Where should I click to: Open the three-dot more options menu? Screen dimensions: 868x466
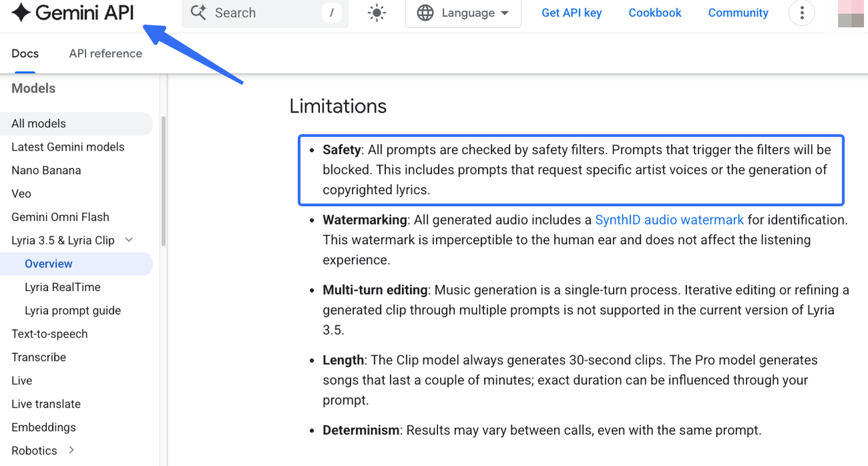click(x=802, y=13)
